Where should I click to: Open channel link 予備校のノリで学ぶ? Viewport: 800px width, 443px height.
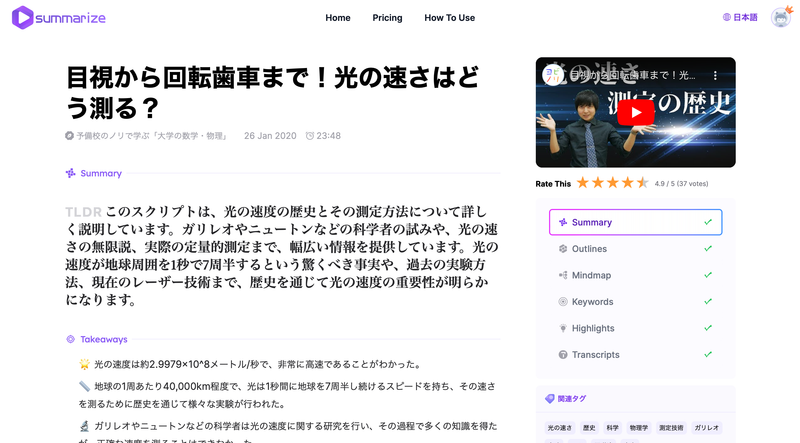[152, 136]
